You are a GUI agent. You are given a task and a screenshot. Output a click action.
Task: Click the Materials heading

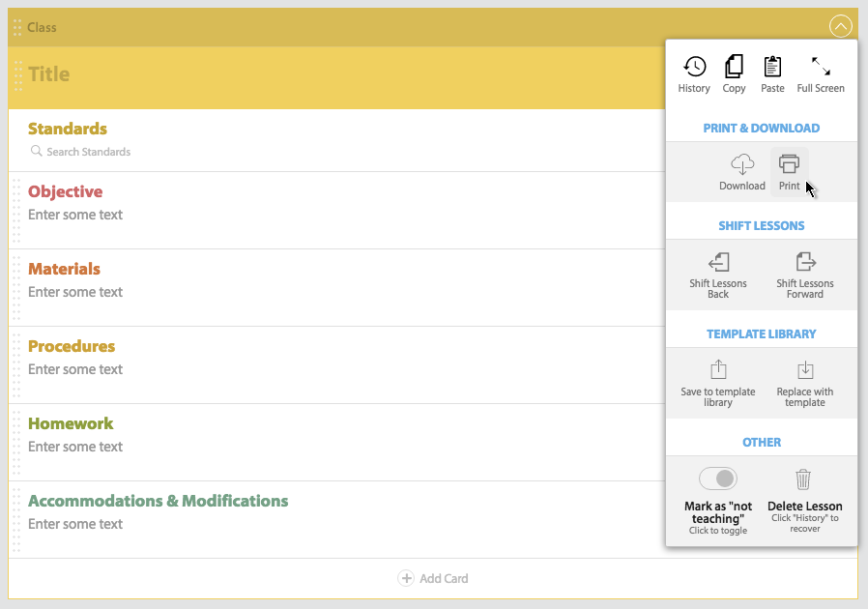[64, 269]
